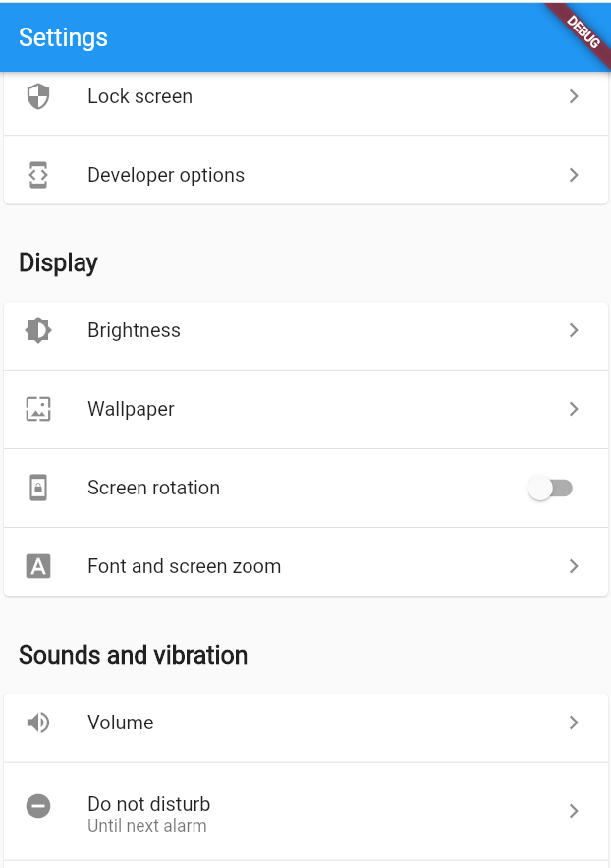Open Brightness to adjust the slider
This screenshot has height=868, width=611.
[295, 330]
